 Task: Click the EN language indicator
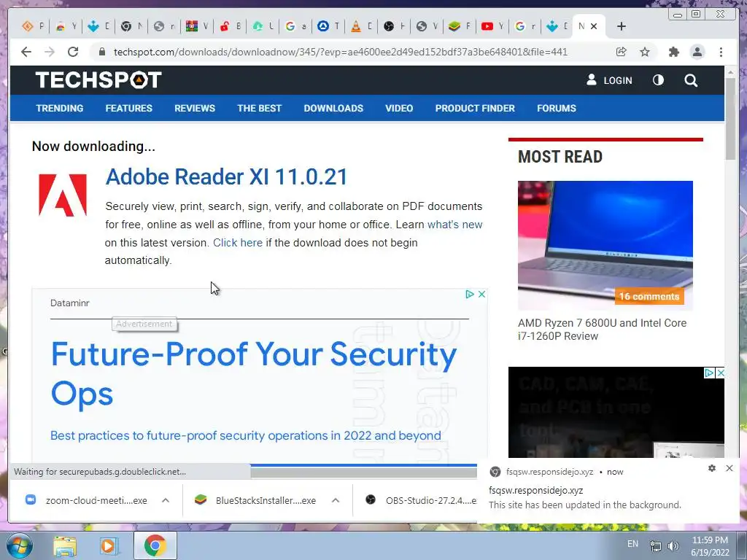632,544
